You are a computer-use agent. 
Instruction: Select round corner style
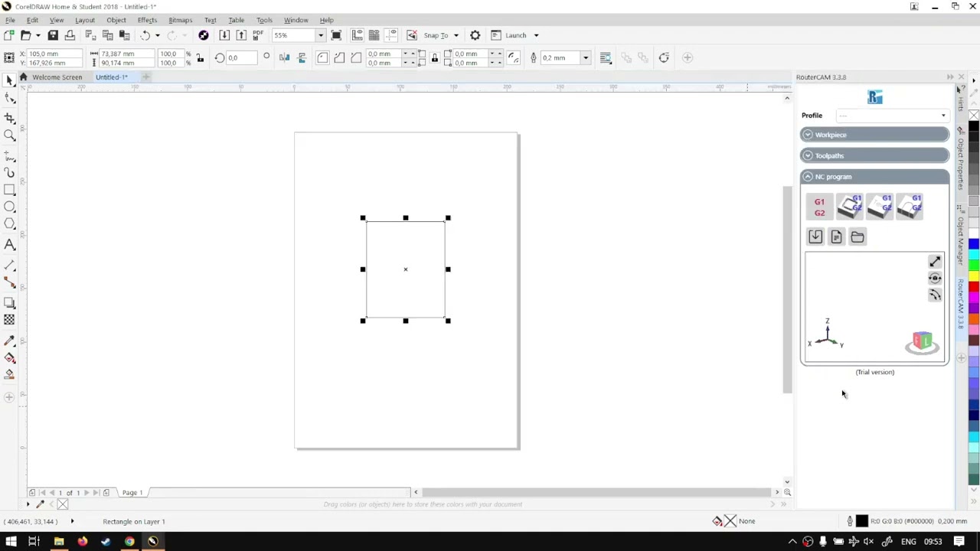click(322, 58)
